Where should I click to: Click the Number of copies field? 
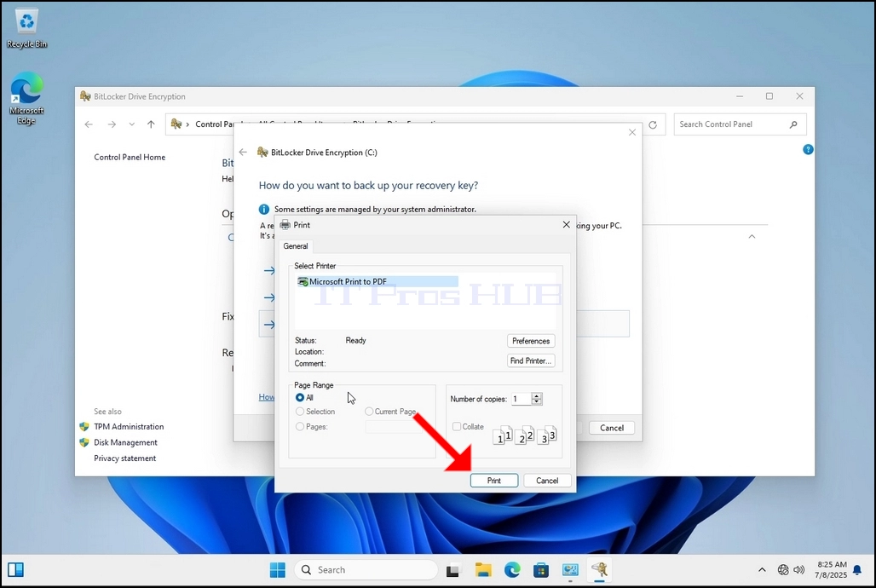521,399
